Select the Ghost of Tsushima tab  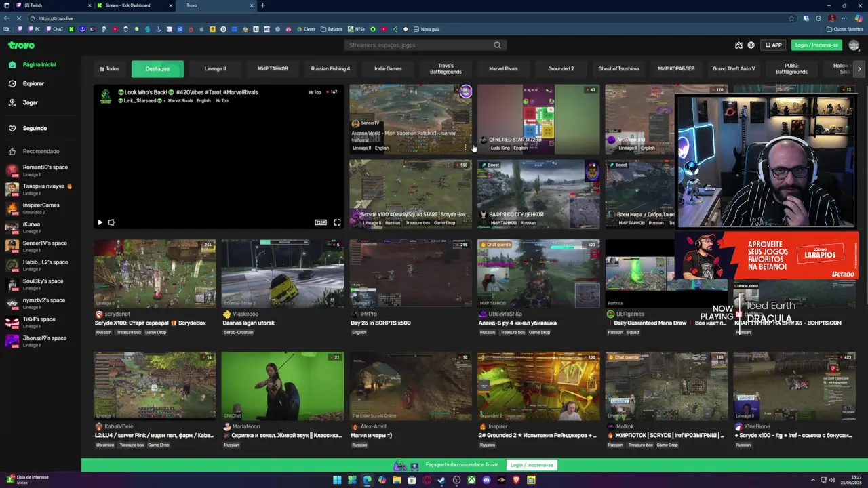coord(618,68)
